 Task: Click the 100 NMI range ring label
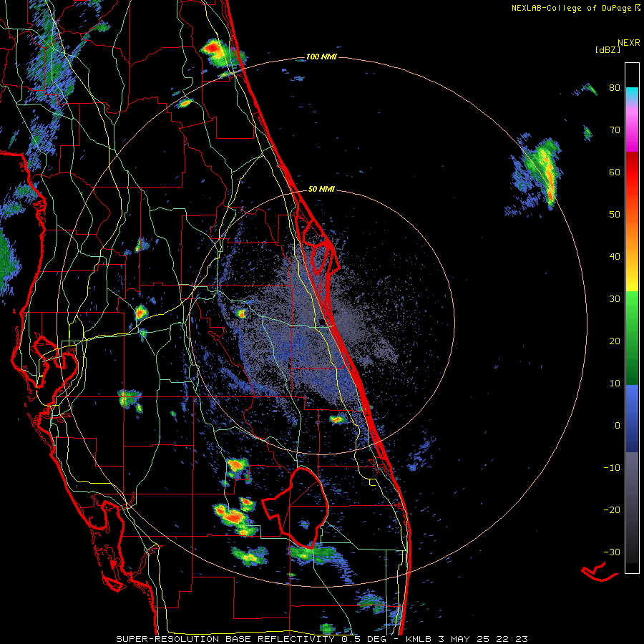tap(321, 57)
